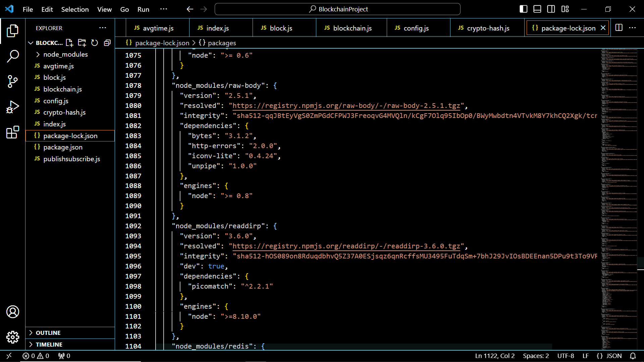Toggle the bottom panel visibility
The width and height of the screenshot is (644, 362).
tap(537, 9)
